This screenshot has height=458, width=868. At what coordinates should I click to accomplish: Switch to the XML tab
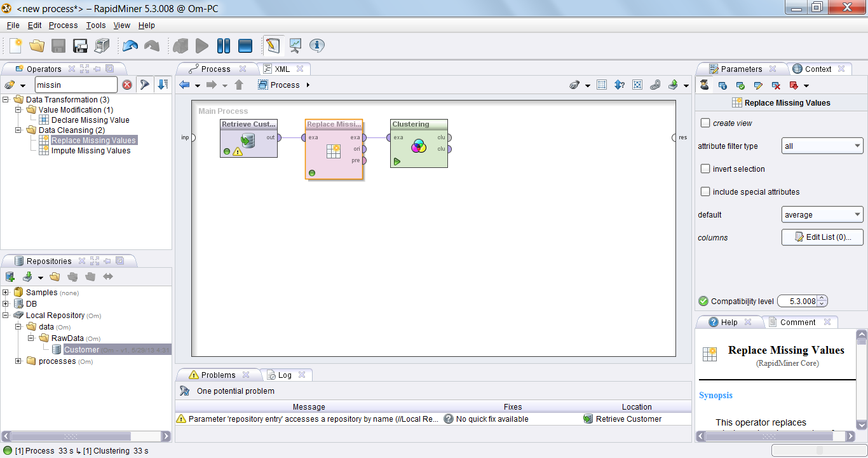pos(282,69)
